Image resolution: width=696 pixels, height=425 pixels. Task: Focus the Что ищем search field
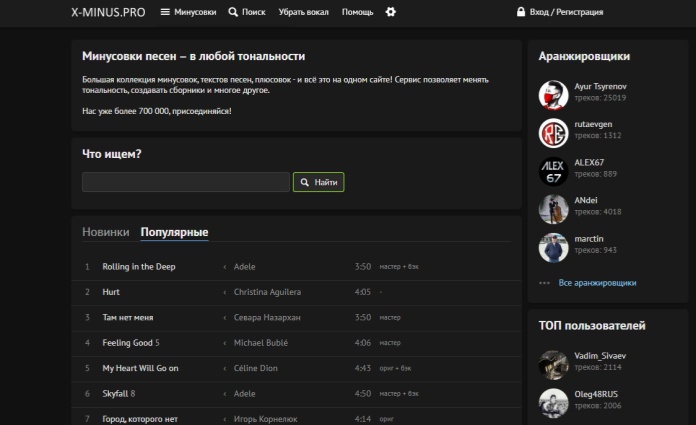[185, 182]
